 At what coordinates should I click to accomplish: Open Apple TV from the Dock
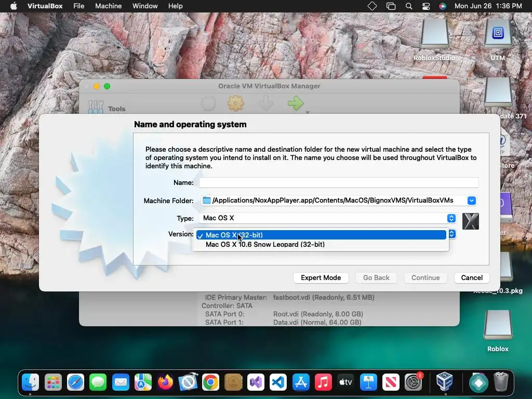(x=345, y=382)
